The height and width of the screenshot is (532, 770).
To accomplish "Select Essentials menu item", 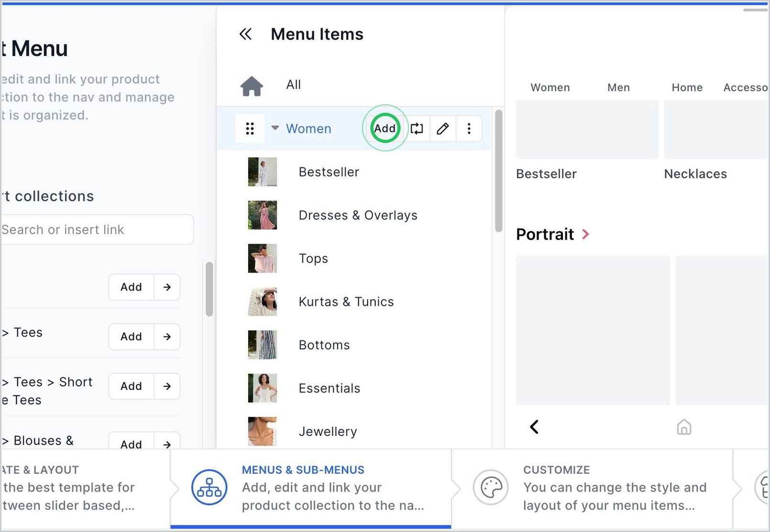I will pyautogui.click(x=330, y=388).
